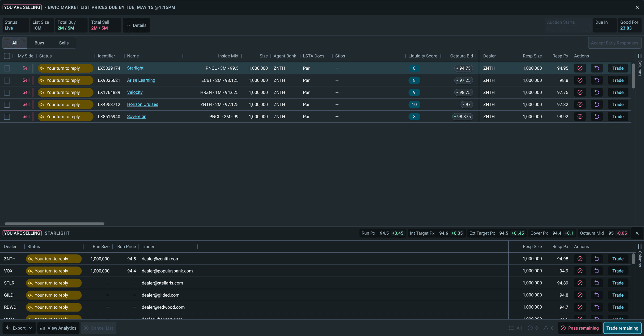Pass the Starlight line item

pos(580,68)
